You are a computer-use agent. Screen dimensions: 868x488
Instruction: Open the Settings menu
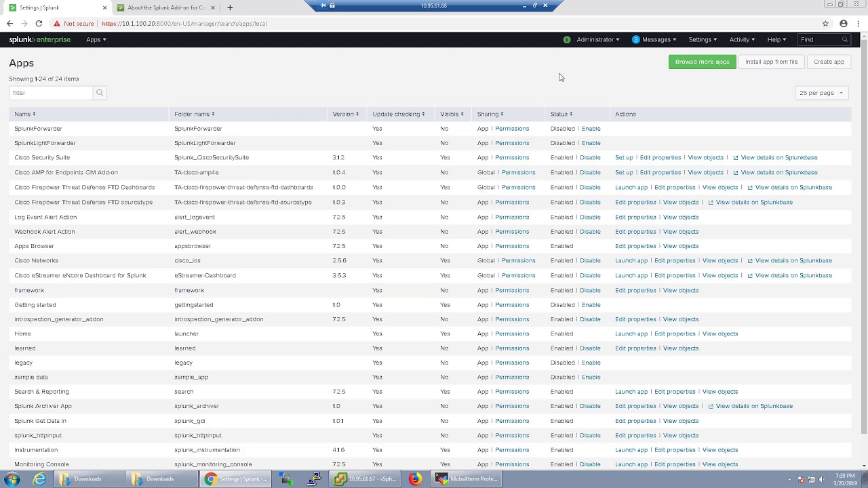(703, 39)
